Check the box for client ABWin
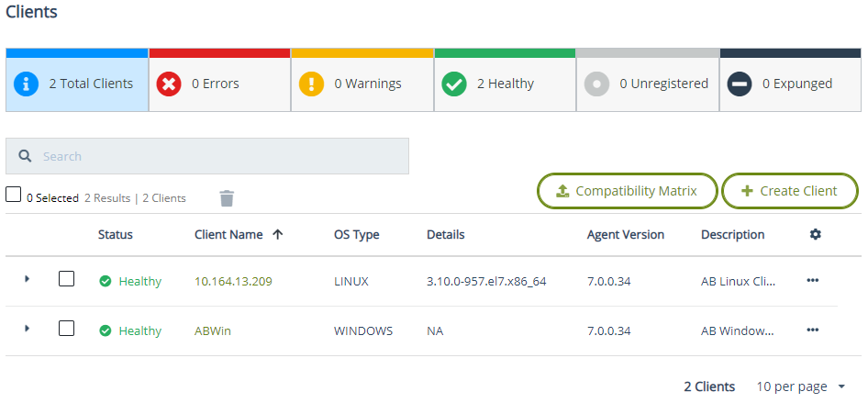 (67, 329)
